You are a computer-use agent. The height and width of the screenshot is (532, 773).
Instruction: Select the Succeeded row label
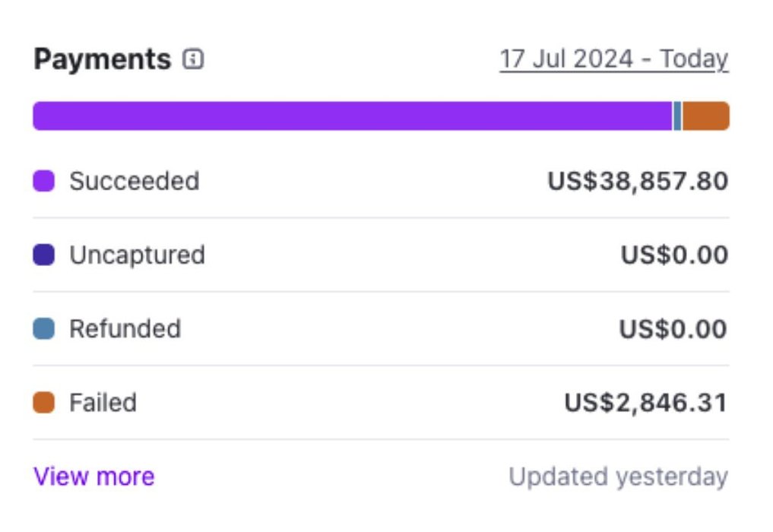point(134,181)
